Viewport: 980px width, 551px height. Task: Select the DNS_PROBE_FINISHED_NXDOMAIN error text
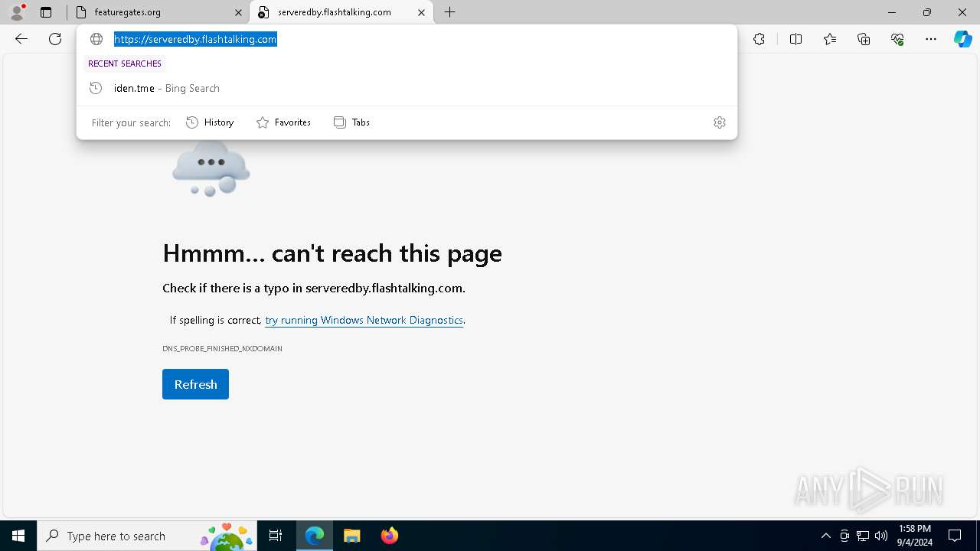click(x=222, y=348)
